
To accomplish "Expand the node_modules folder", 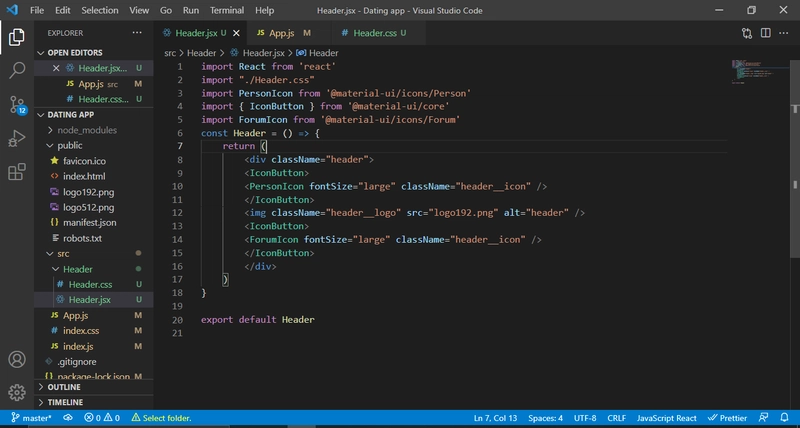I will pyautogui.click(x=94, y=130).
